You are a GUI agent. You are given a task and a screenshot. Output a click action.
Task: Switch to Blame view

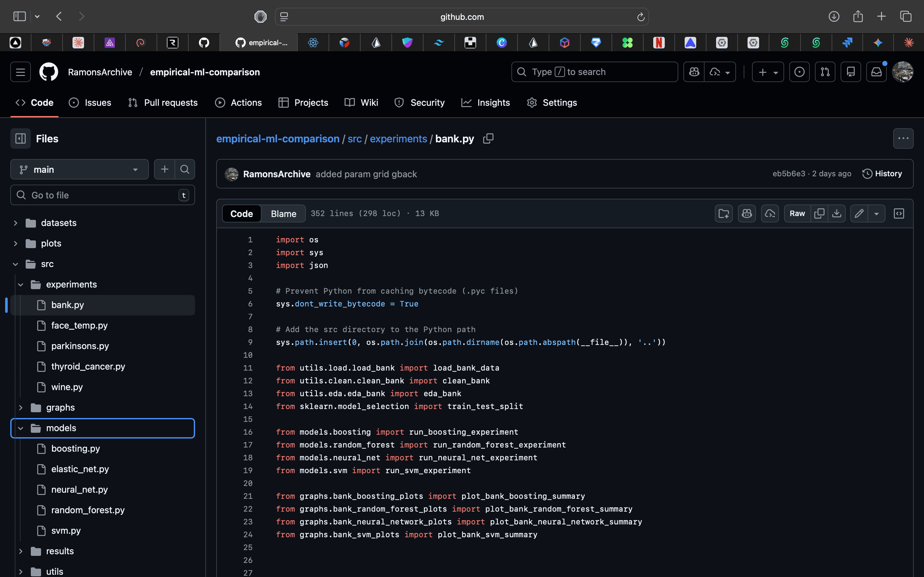(x=283, y=213)
